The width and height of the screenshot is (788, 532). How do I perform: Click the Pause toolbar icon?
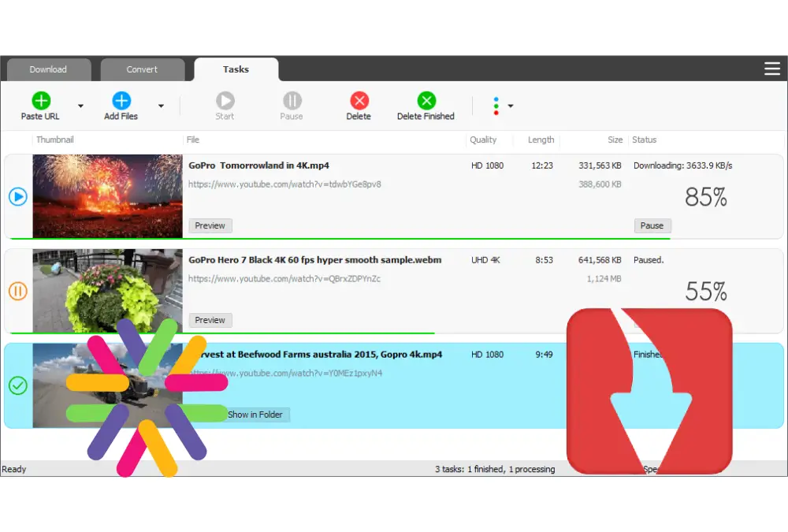click(292, 101)
